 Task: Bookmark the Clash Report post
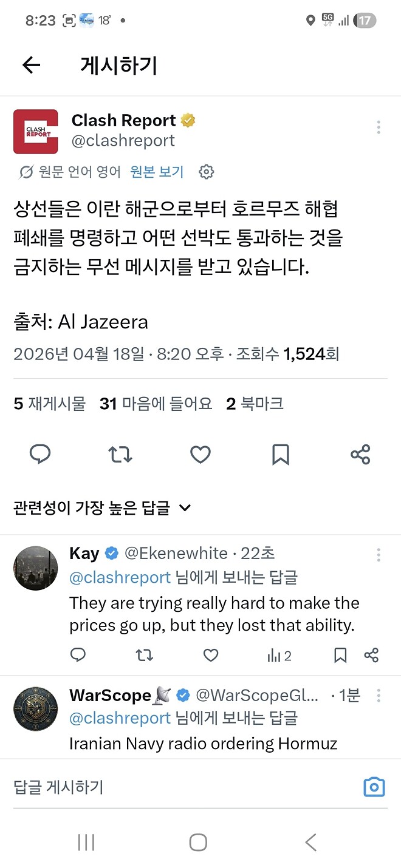coord(280,454)
